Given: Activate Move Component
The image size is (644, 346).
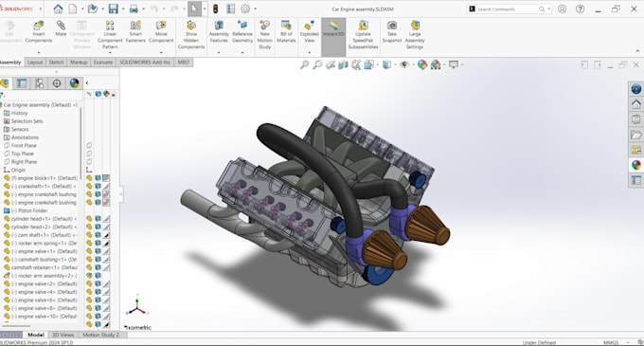Looking at the screenshot, I should (161, 32).
